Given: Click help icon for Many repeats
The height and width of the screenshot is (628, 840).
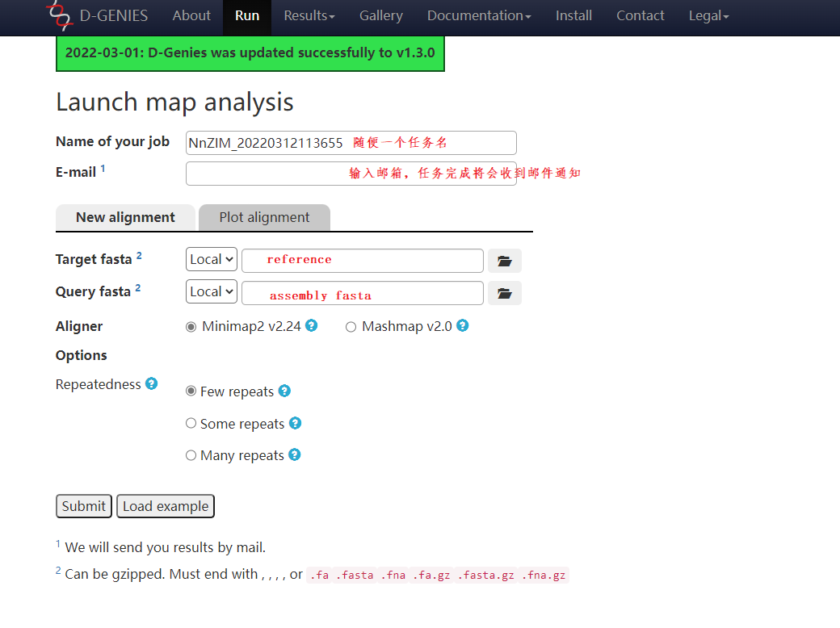Looking at the screenshot, I should pyautogui.click(x=294, y=455).
